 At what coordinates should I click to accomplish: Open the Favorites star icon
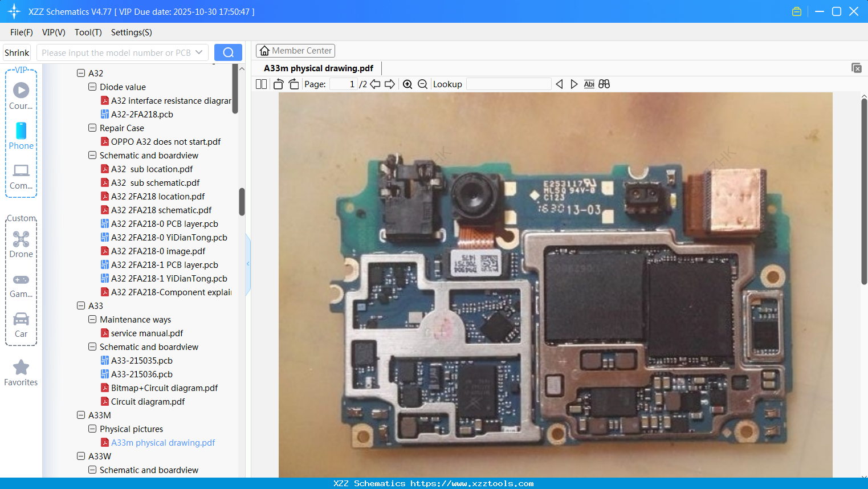(x=21, y=367)
